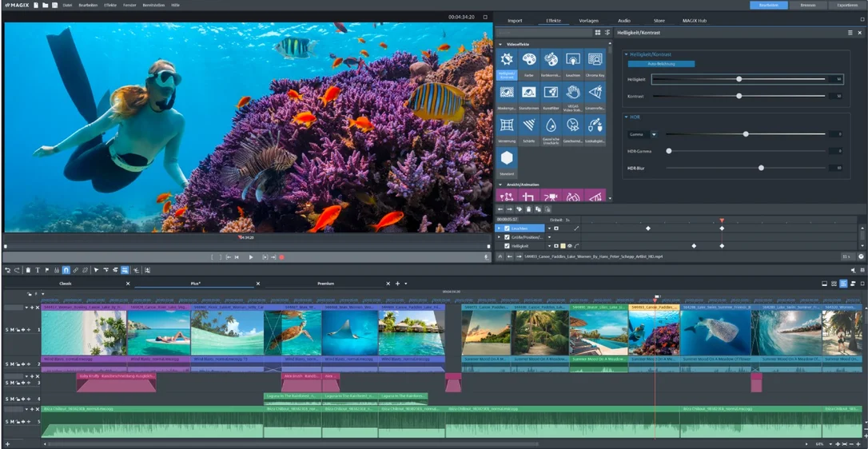Toggle eye icon in Helligkeit keyframe row
This screenshot has width=868, height=449.
tap(570, 246)
